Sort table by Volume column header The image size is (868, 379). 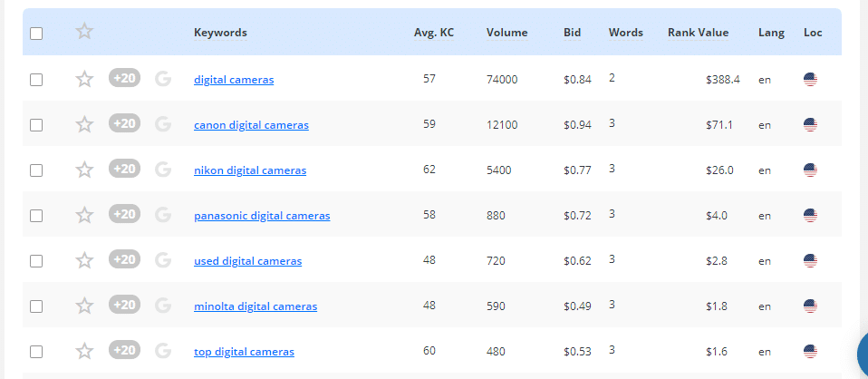pos(506,33)
